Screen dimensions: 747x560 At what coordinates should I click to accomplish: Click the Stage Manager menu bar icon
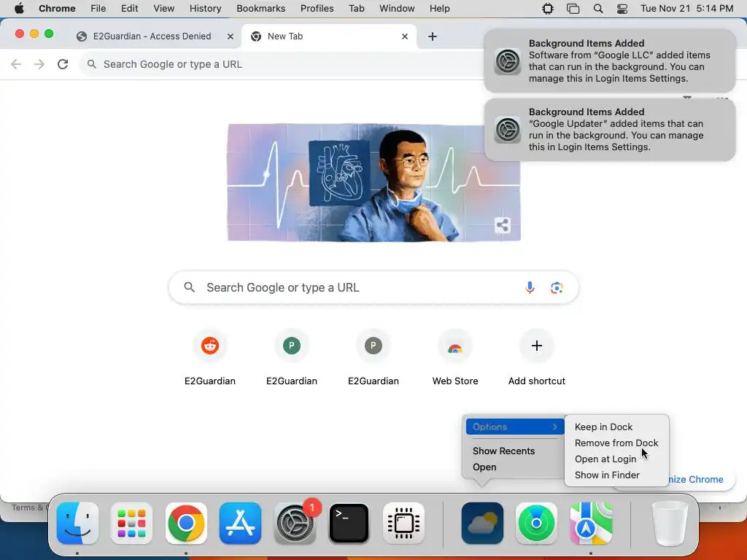coord(573,9)
